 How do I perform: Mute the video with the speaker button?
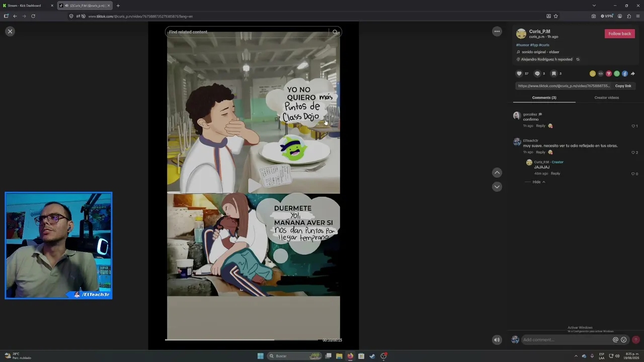pyautogui.click(x=497, y=340)
